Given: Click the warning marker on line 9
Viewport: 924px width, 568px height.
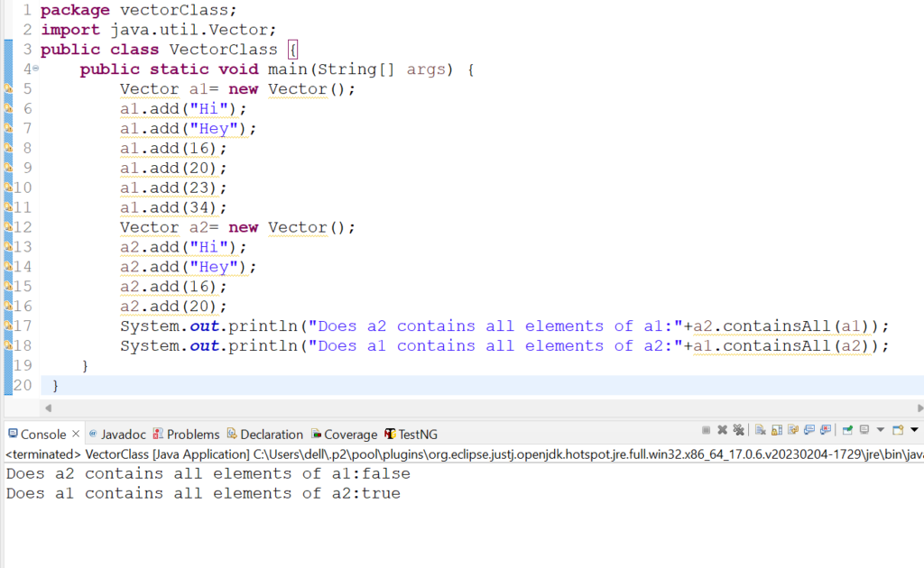Looking at the screenshot, I should tap(8, 168).
